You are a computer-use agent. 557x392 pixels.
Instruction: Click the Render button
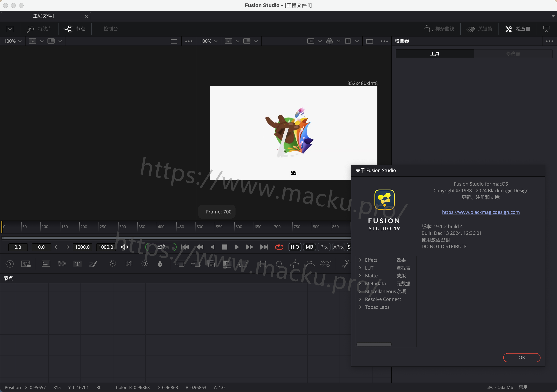(x=161, y=247)
